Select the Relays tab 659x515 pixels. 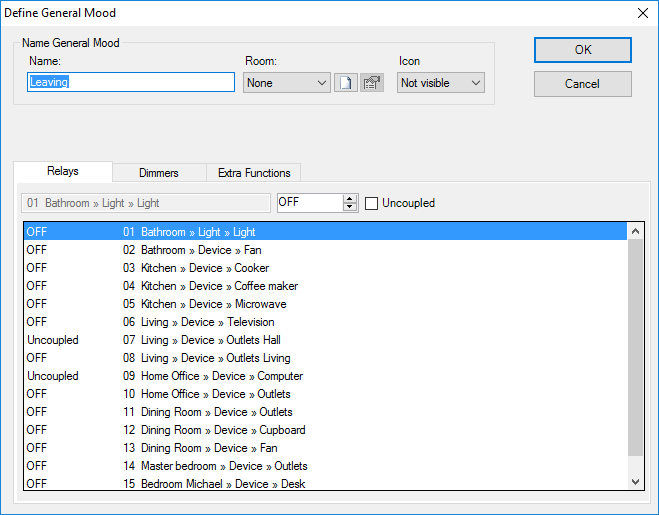[x=63, y=172]
